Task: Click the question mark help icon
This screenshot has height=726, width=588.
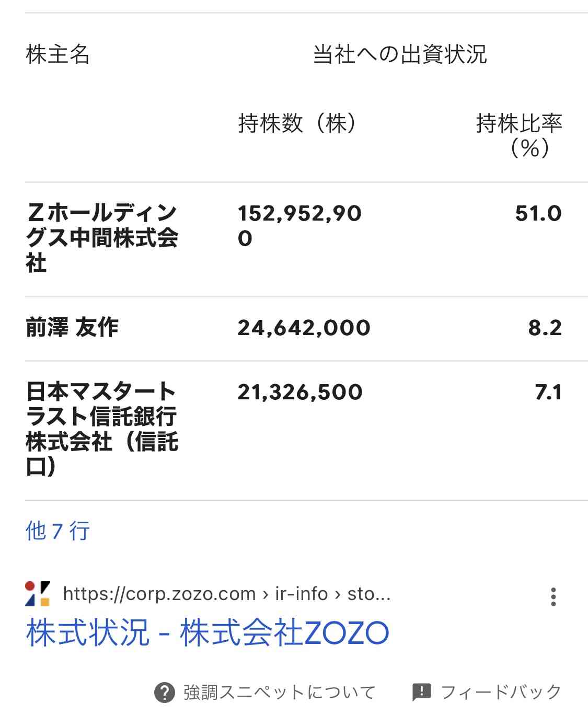Action: (x=165, y=693)
